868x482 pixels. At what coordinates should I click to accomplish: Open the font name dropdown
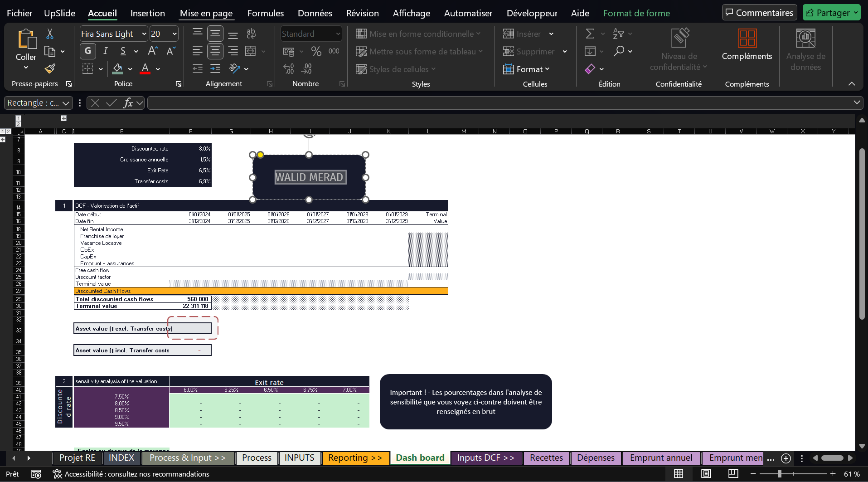click(144, 34)
